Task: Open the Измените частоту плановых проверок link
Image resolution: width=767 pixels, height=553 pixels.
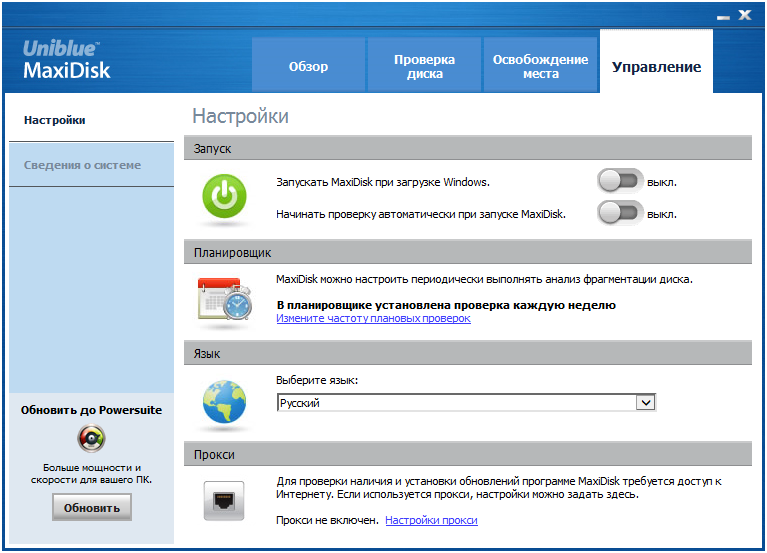Action: 373,318
